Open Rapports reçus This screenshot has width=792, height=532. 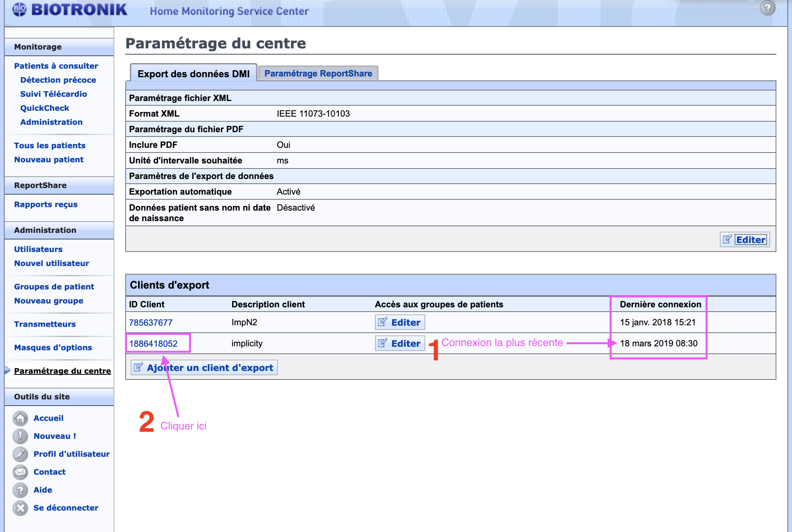tap(46, 204)
